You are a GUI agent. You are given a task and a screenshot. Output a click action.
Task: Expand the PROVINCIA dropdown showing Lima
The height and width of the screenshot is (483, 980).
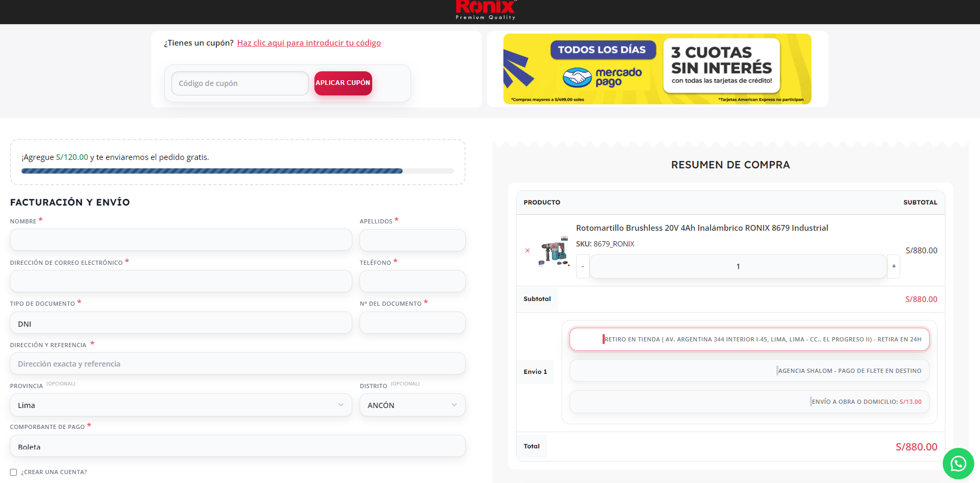[x=181, y=405]
